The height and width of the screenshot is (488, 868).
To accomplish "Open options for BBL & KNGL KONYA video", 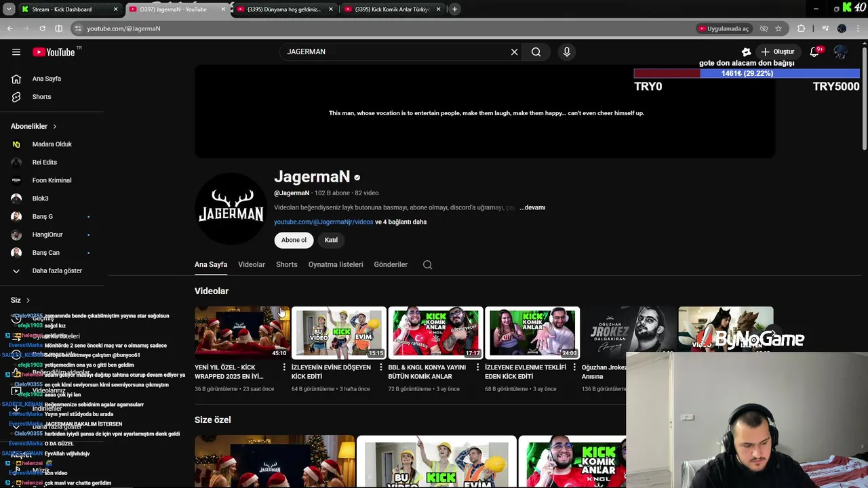I will click(477, 367).
